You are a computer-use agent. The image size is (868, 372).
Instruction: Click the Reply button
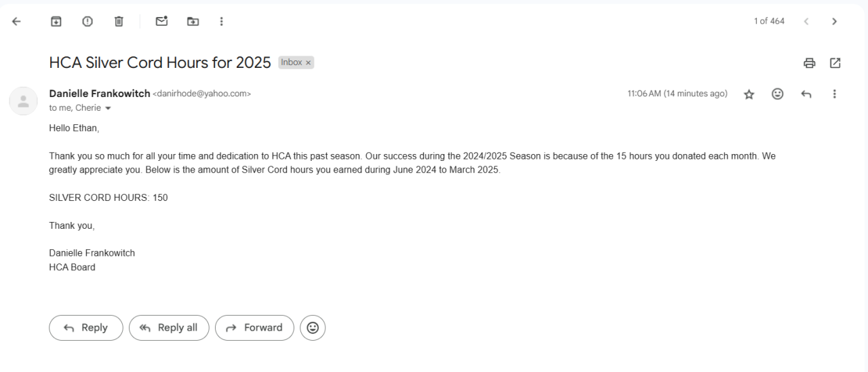click(86, 328)
